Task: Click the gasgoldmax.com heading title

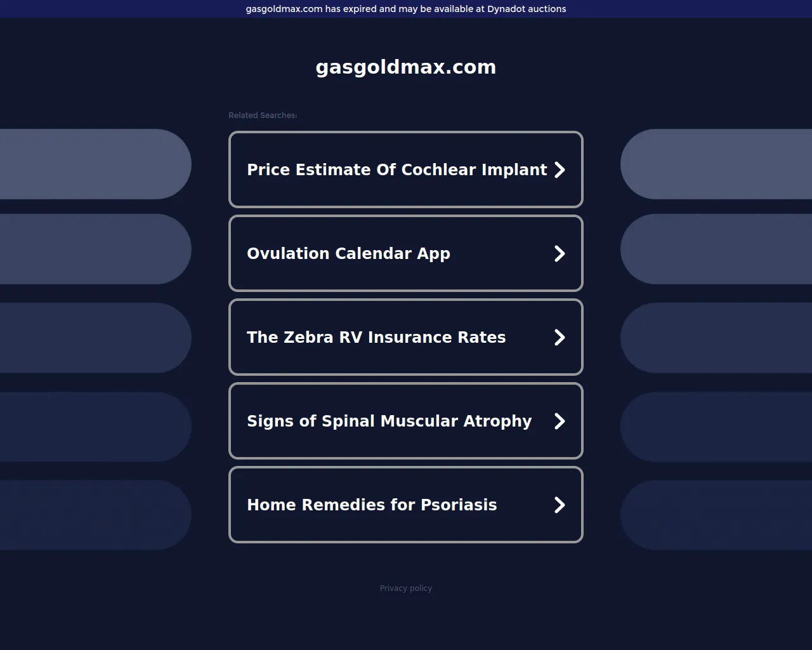Action: tap(406, 67)
